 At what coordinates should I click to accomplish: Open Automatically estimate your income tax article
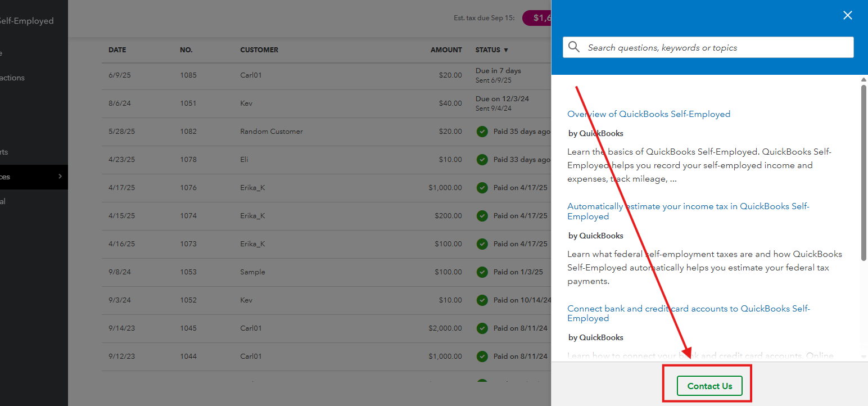pos(688,211)
